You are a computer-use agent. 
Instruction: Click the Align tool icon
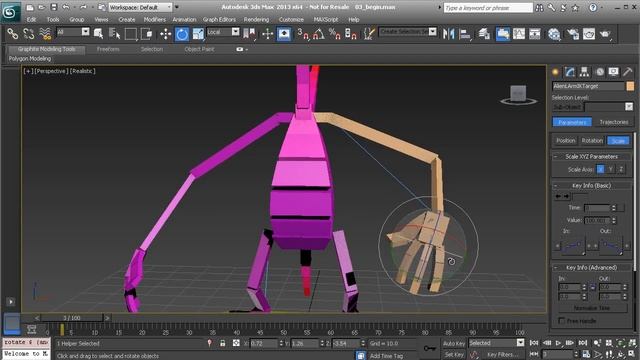click(464, 33)
